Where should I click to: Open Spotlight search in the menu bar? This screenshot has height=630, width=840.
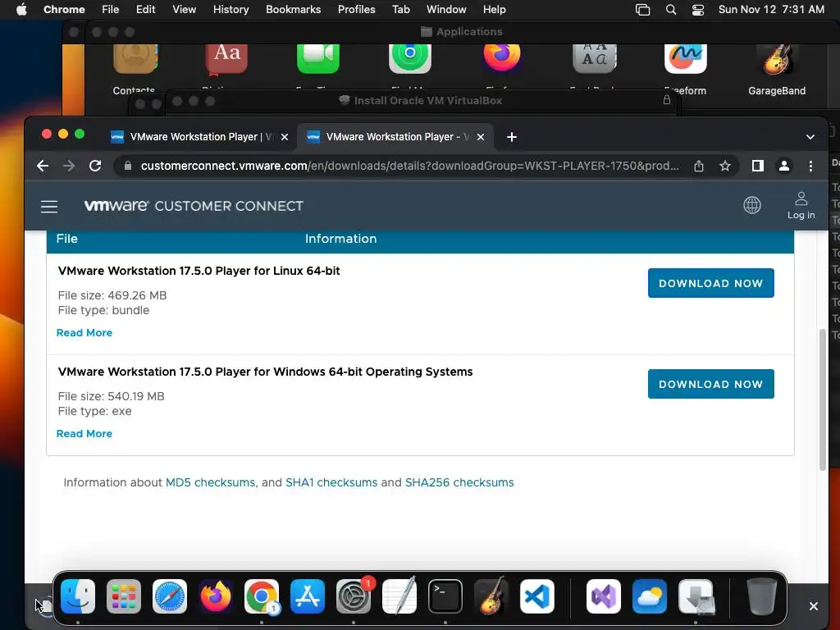pos(671,10)
